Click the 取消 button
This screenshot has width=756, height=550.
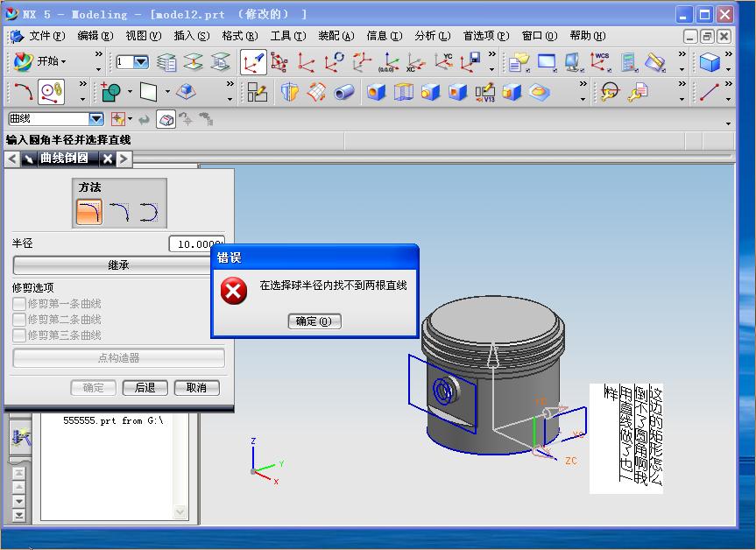coord(197,388)
